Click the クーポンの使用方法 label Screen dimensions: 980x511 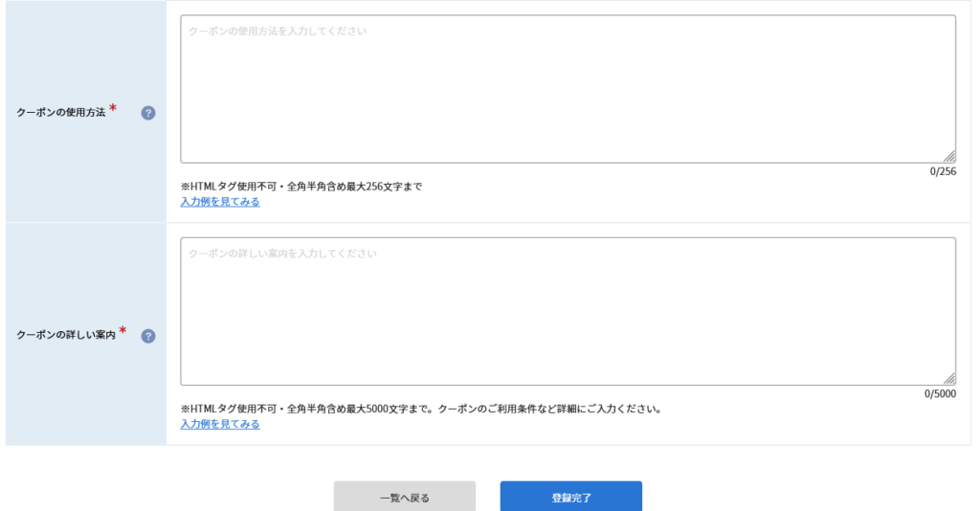coord(61,113)
